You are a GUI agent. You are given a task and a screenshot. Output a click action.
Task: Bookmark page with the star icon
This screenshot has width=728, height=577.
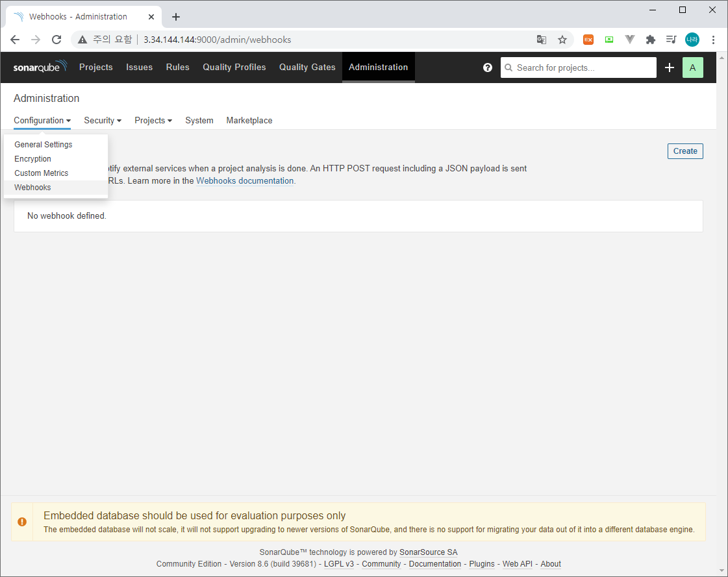[562, 40]
